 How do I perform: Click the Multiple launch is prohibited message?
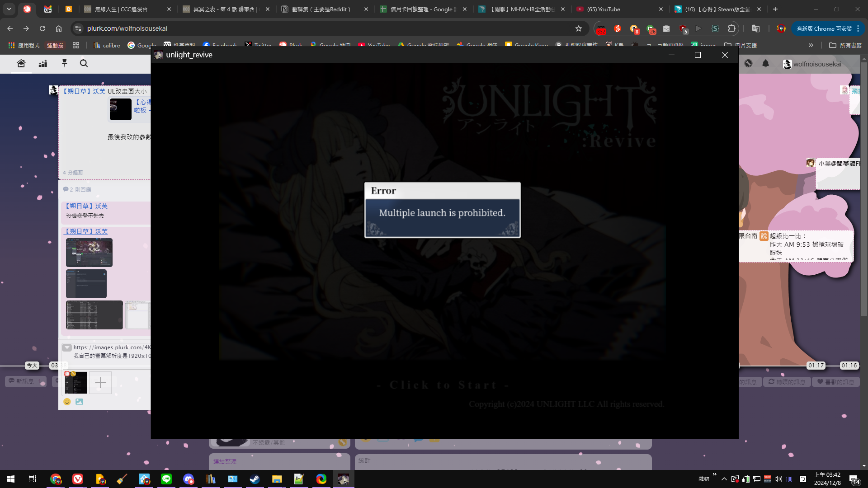click(x=442, y=213)
